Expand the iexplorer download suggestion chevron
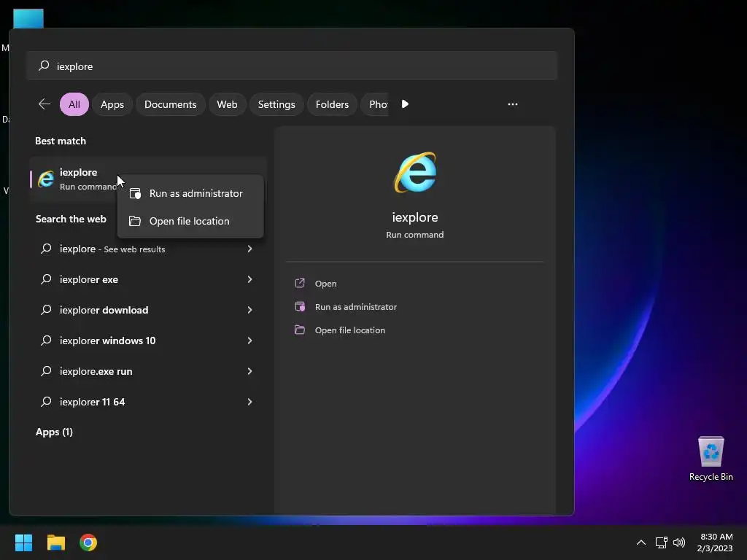 (249, 309)
